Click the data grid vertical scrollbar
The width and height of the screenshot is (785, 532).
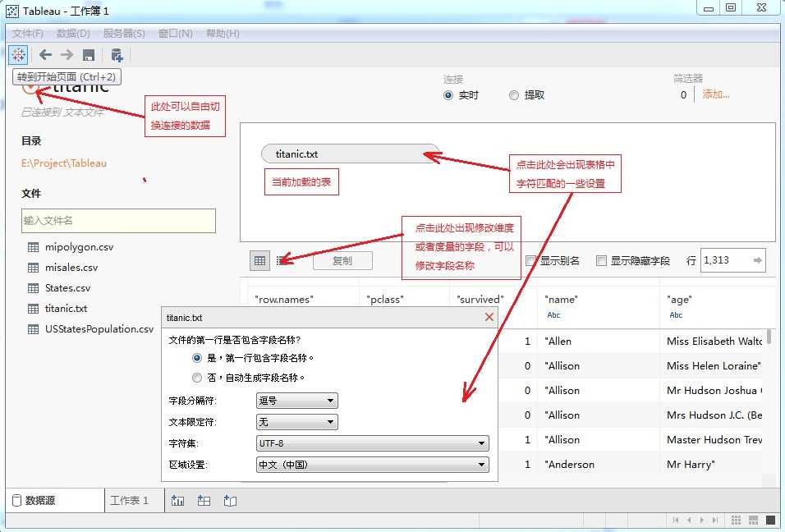coord(769,337)
